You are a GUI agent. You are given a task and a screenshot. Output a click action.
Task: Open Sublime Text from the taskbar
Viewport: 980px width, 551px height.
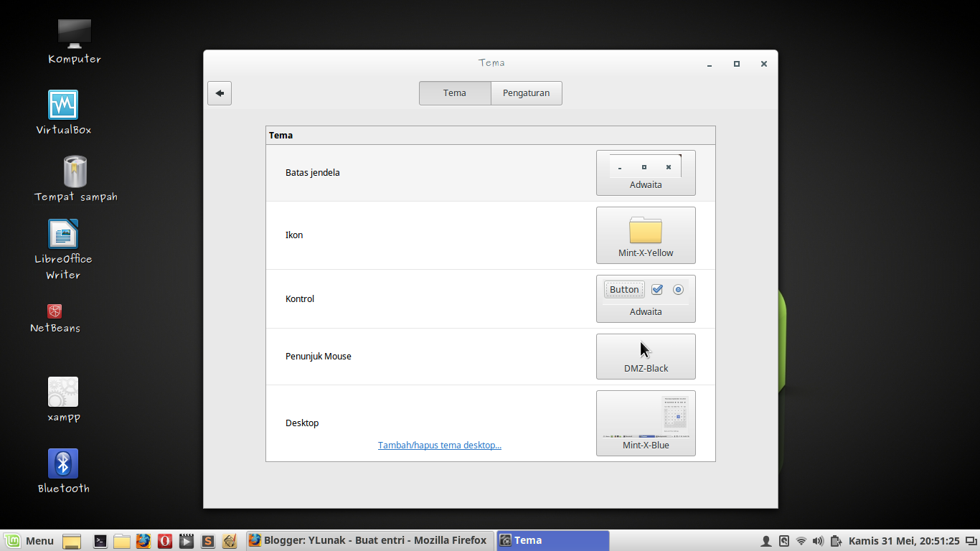(207, 540)
